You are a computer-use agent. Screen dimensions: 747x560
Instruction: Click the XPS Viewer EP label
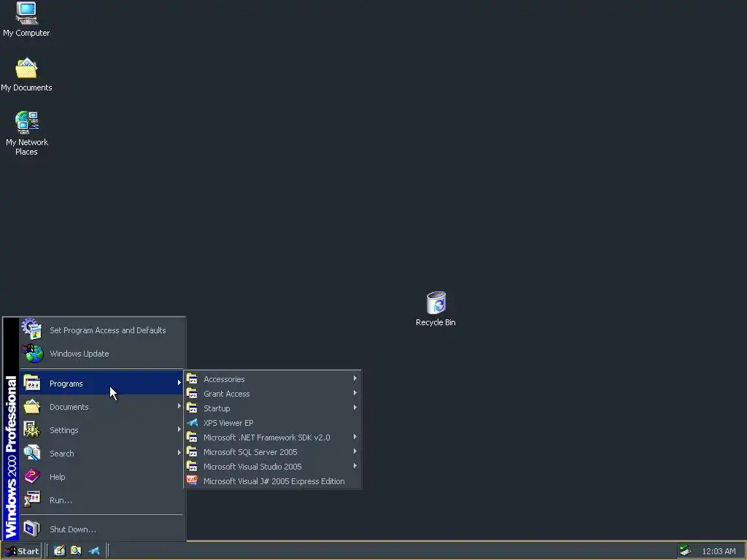pos(228,423)
